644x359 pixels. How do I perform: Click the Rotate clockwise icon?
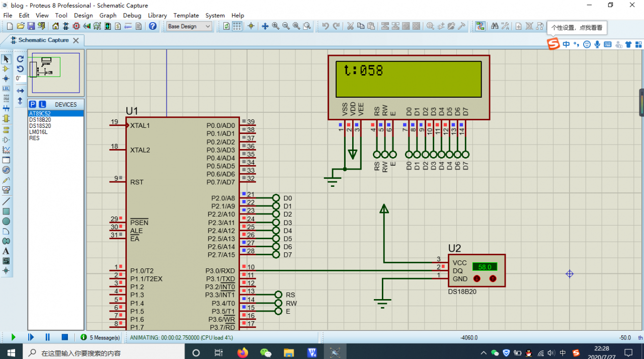pyautogui.click(x=20, y=59)
